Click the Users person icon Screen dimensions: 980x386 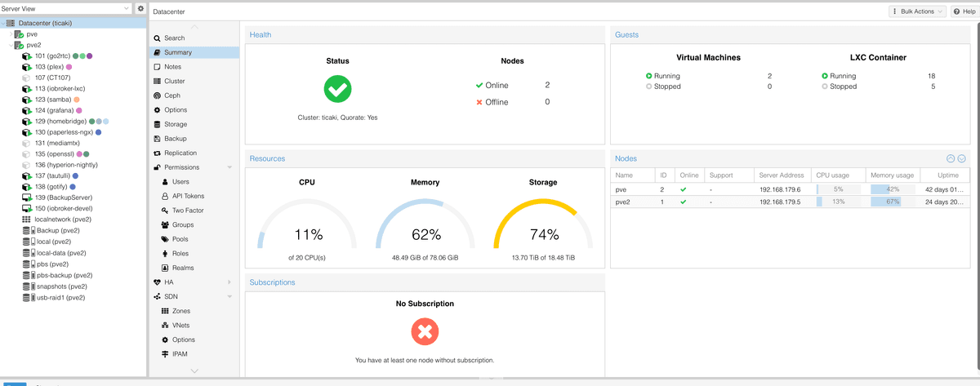[166, 182]
